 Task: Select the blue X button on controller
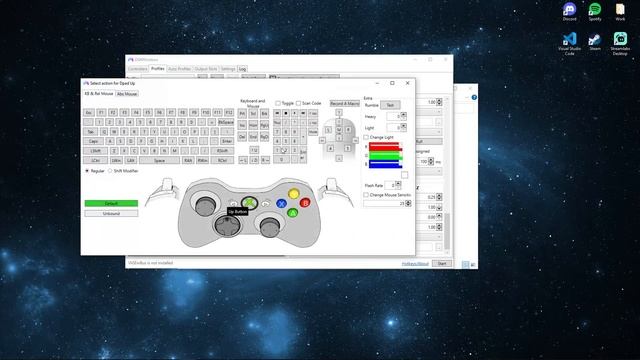(x=281, y=203)
